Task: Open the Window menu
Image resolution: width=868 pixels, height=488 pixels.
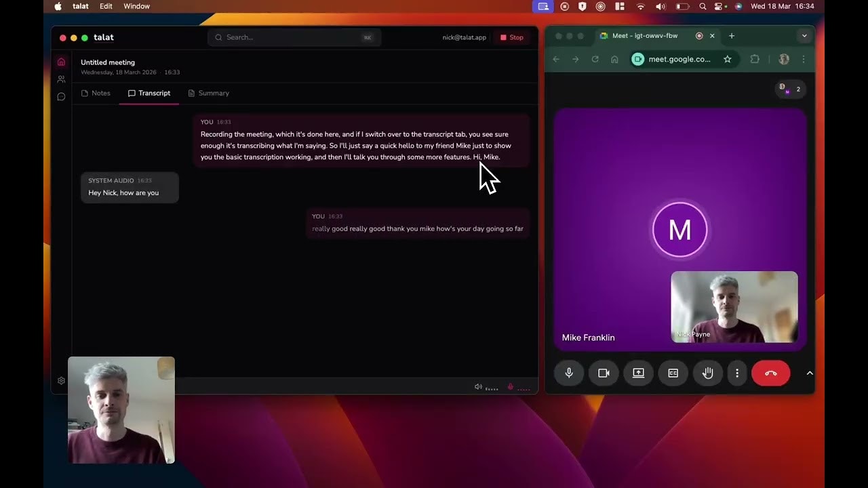Action: (x=137, y=6)
